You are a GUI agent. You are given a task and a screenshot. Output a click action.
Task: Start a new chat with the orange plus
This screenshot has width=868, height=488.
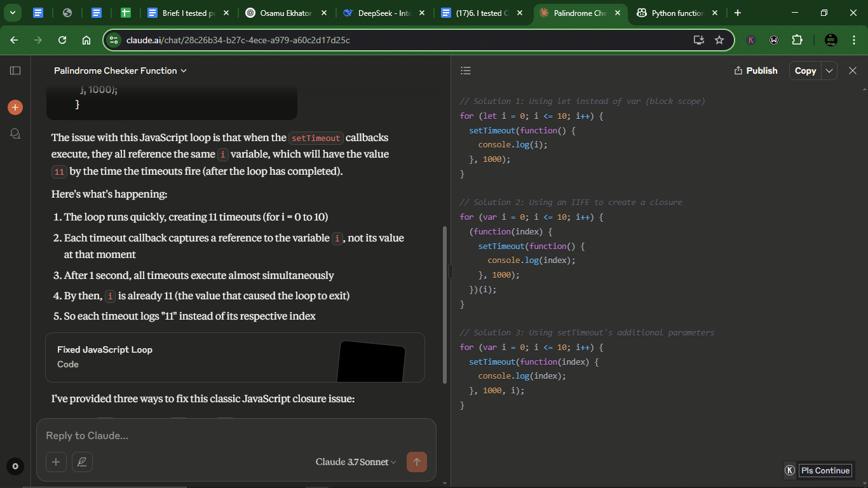pos(15,107)
